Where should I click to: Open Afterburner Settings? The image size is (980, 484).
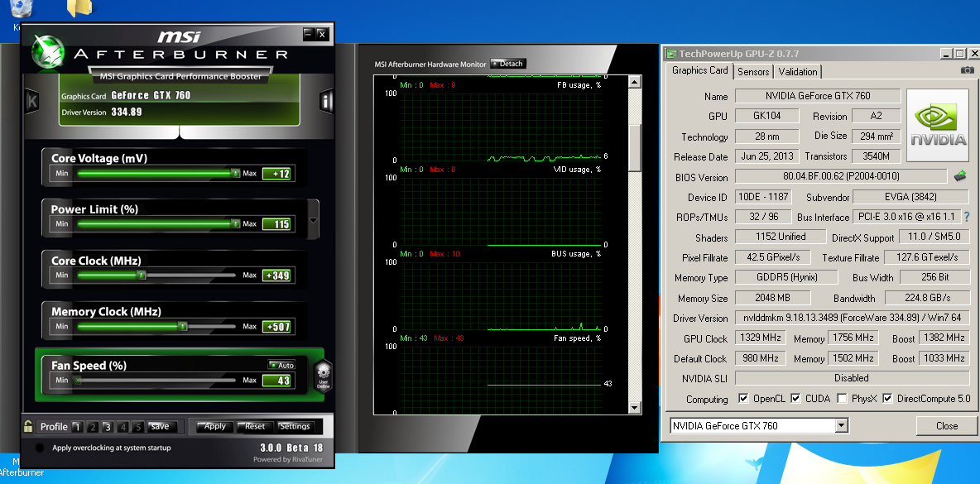point(295,427)
